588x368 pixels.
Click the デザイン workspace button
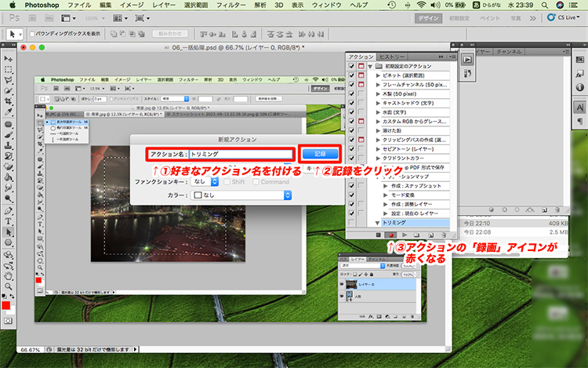pyautogui.click(x=428, y=18)
